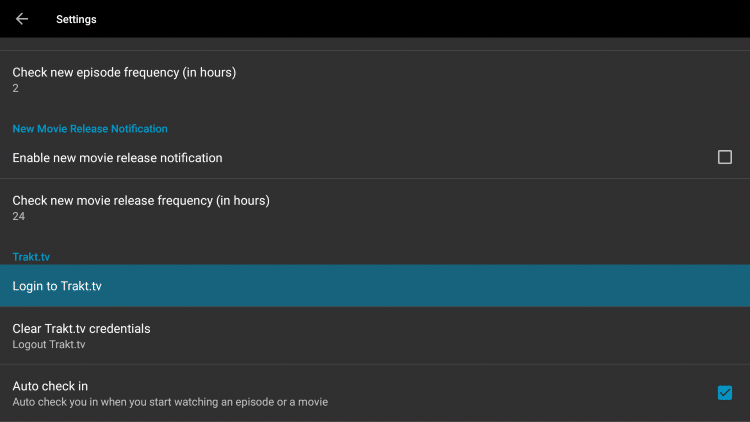The image size is (750, 422).
Task: Click blank right side of Clear credentials row
Action: point(500,336)
